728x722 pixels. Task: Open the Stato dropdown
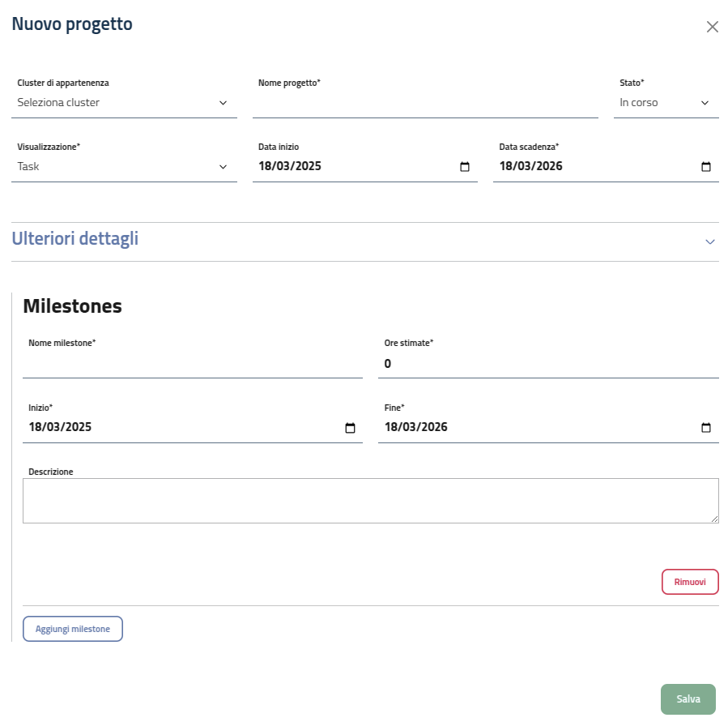(x=665, y=103)
